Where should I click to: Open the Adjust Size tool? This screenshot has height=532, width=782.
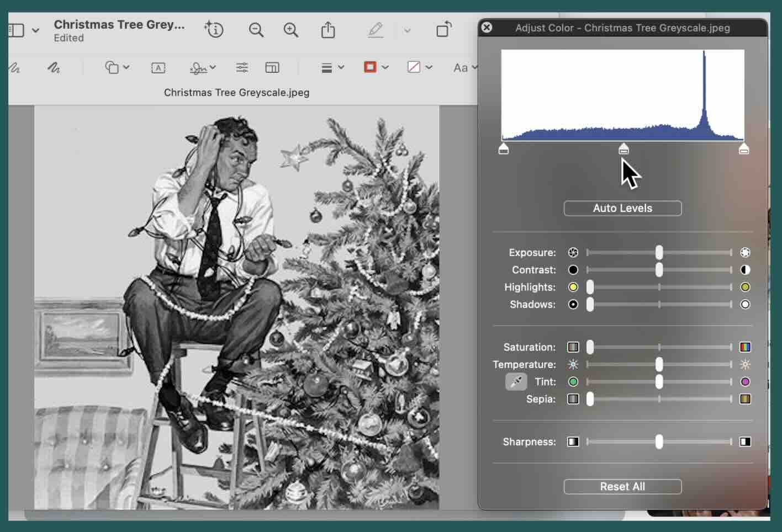coord(272,67)
